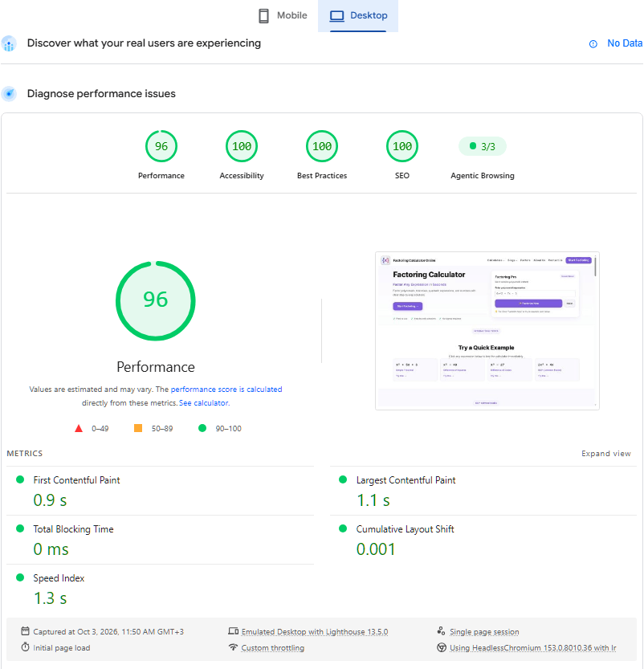Click the large Performance 96 gauge
This screenshot has width=644, height=669.
pos(156,301)
